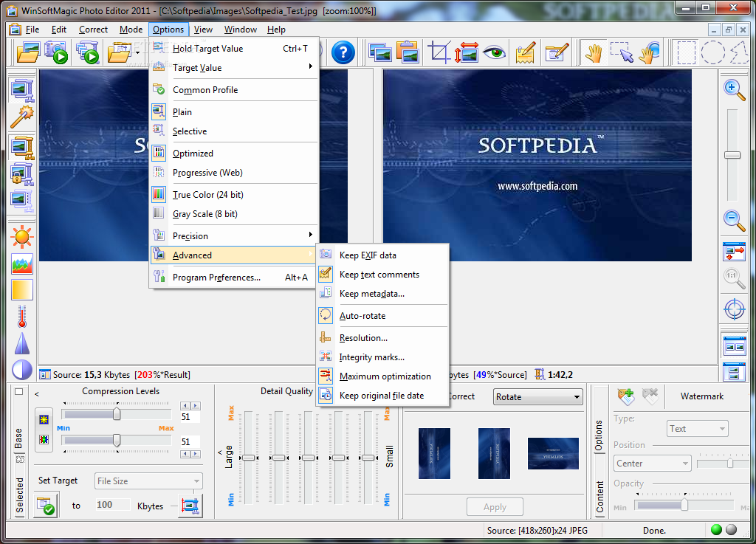The image size is (756, 544).
Task: Enable Progressive (Web) option
Action: [x=233, y=173]
